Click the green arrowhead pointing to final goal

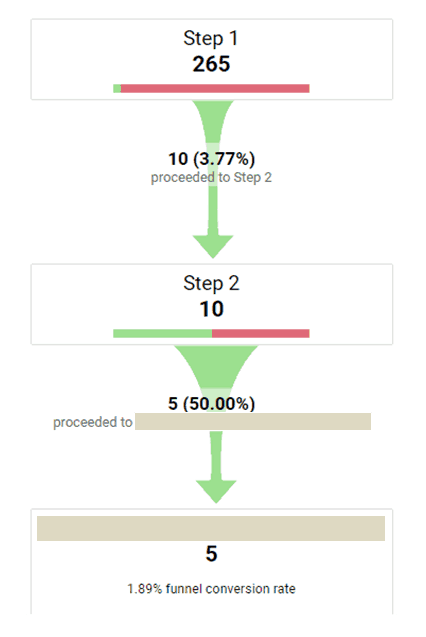pos(216,492)
